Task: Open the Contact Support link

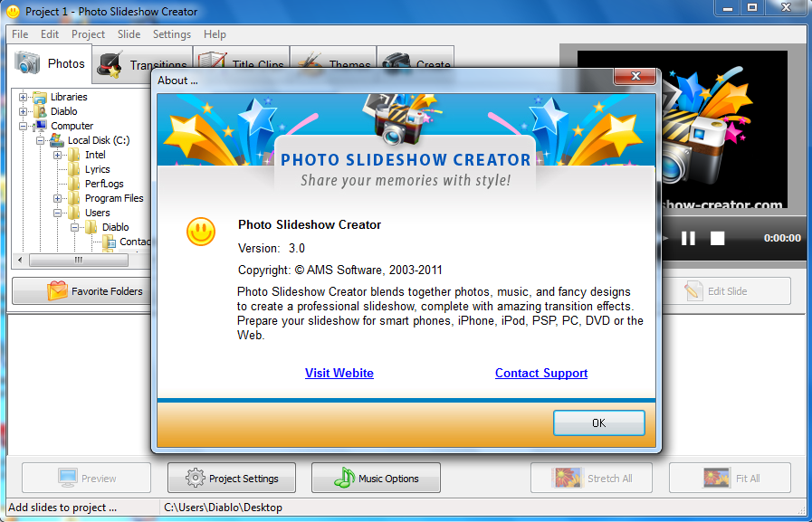Action: (x=541, y=373)
